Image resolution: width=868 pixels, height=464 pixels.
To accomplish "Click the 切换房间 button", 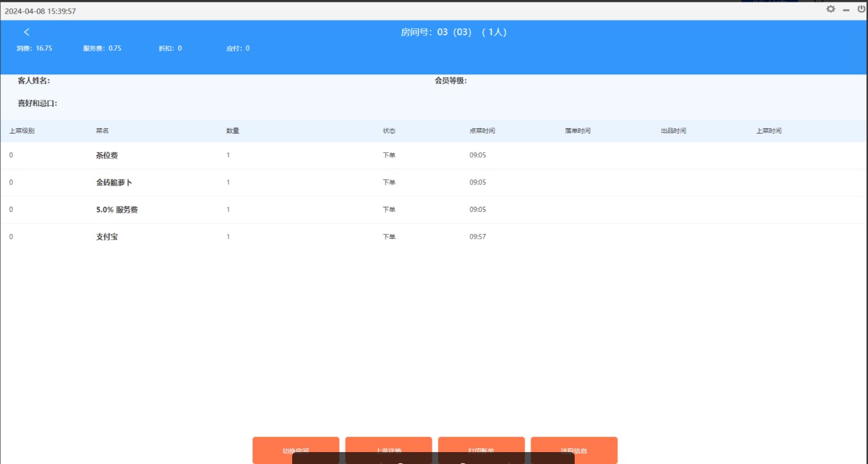I will [296, 445].
